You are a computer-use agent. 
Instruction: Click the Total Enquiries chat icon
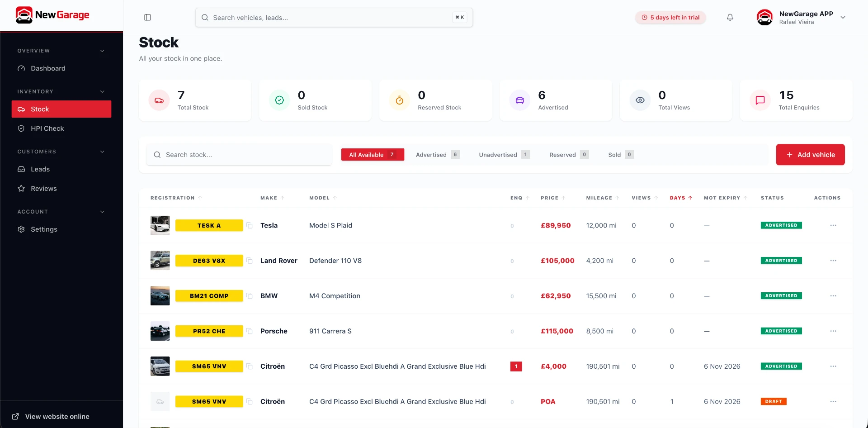760,100
